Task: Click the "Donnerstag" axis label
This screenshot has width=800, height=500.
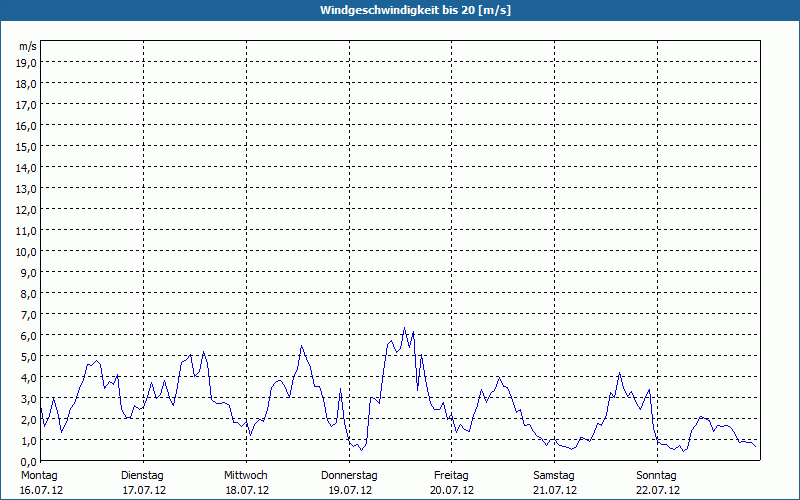Action: (349, 475)
